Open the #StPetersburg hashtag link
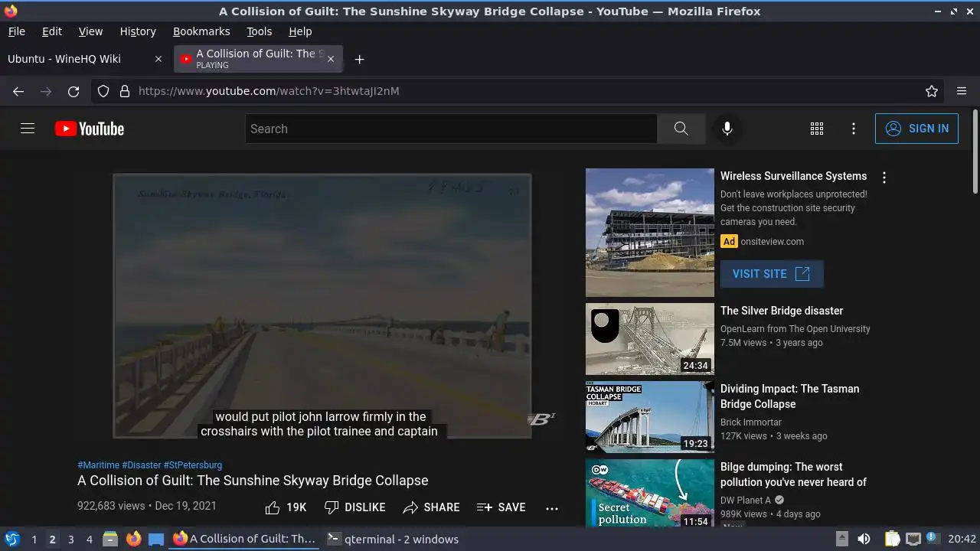 [193, 465]
